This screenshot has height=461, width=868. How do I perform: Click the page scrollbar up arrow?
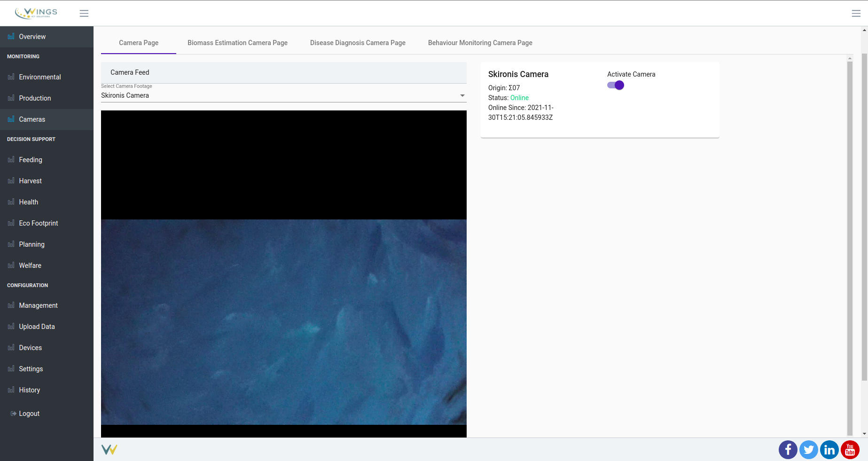[x=864, y=30]
